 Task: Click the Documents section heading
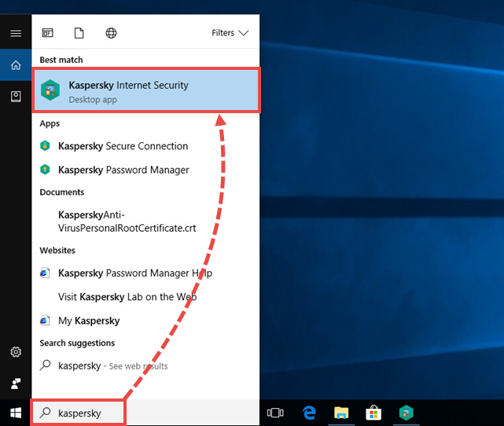point(62,192)
